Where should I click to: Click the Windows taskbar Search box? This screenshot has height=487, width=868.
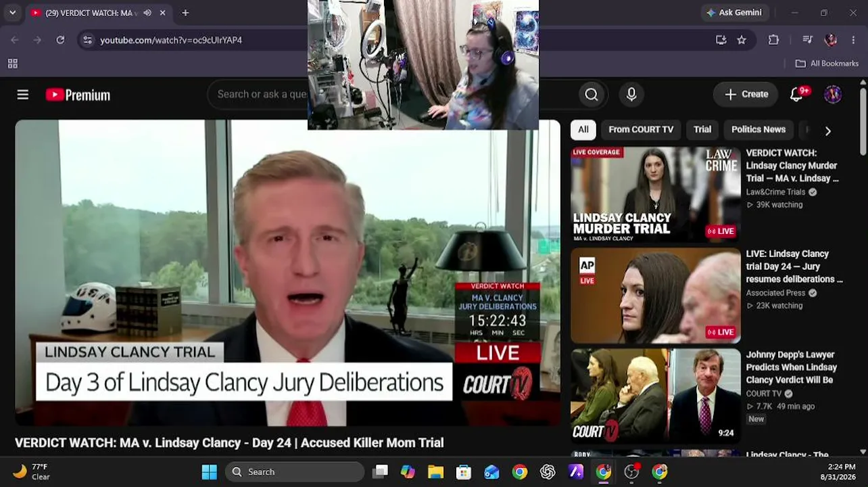point(294,471)
